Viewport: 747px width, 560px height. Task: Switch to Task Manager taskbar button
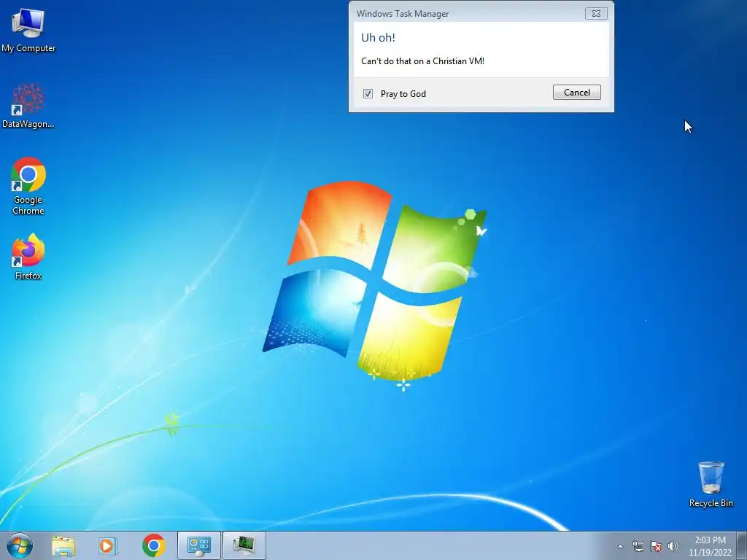click(x=244, y=545)
